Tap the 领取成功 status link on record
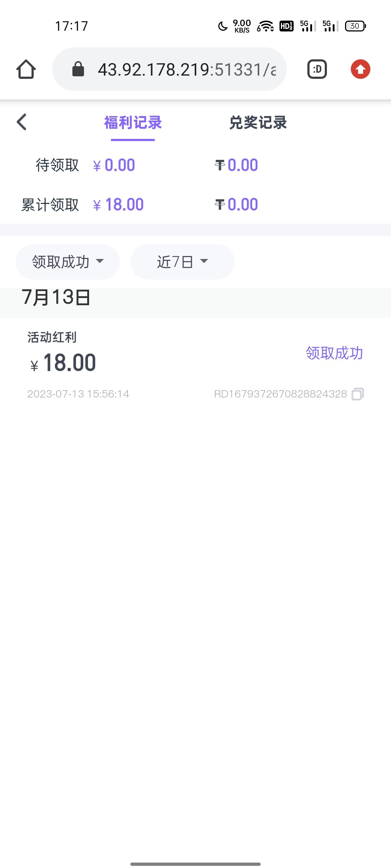391x868 pixels. coord(334,353)
